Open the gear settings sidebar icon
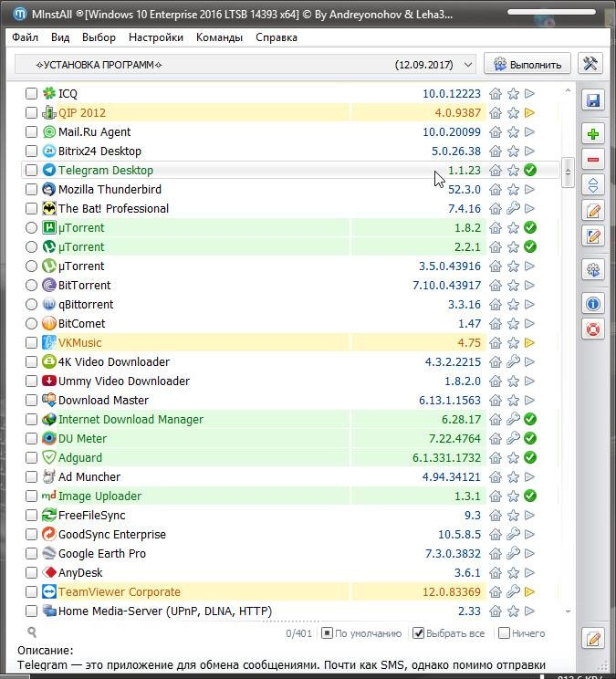This screenshot has width=616, height=679. (x=592, y=270)
